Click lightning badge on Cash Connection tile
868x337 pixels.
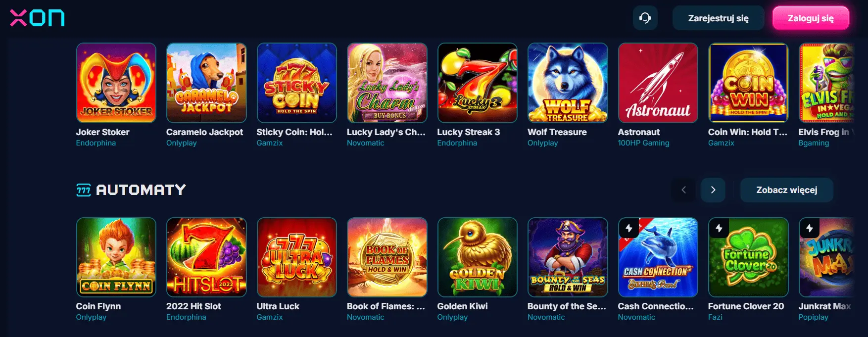[x=629, y=228]
